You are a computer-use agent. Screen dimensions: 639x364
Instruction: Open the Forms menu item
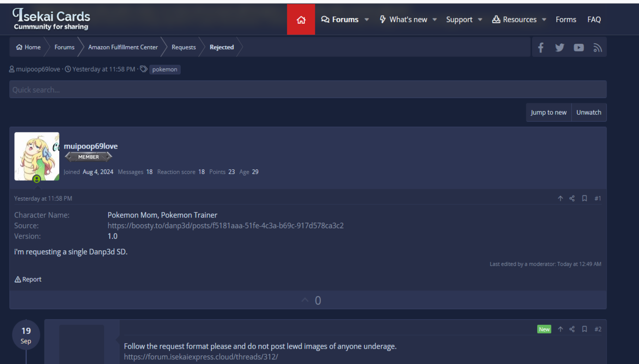coord(566,20)
